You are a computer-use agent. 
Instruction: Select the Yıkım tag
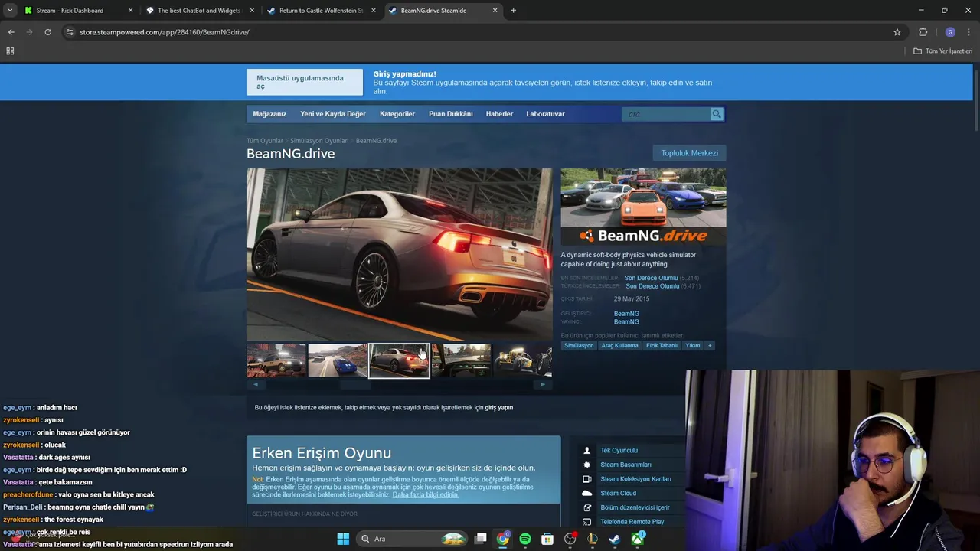pos(693,346)
